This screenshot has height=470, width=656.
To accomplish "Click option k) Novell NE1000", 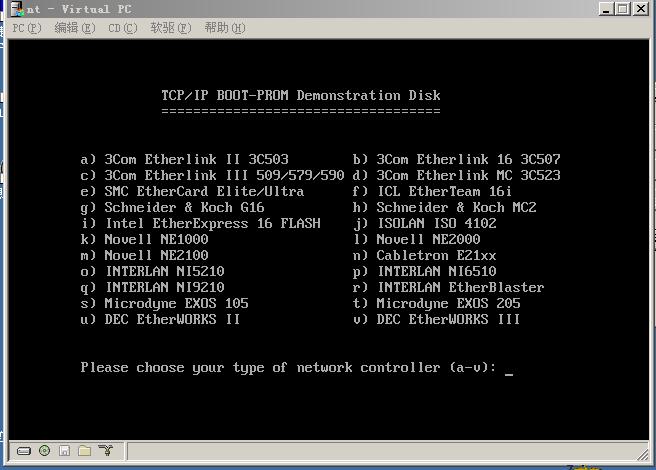I will tap(144, 239).
